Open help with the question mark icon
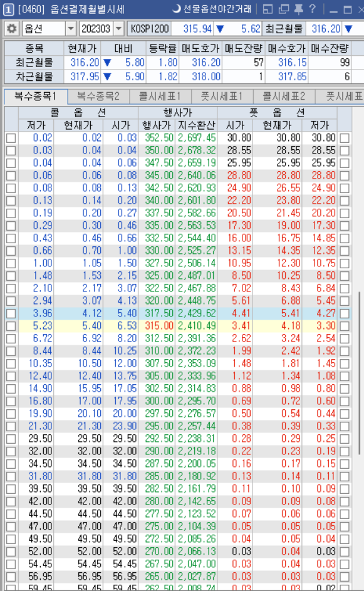364x591 pixels. coord(313,9)
